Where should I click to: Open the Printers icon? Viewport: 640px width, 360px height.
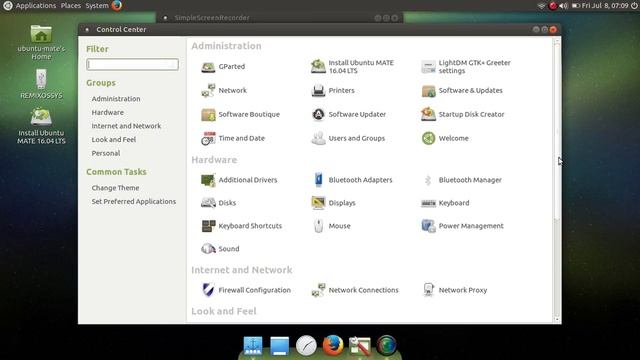point(318,91)
